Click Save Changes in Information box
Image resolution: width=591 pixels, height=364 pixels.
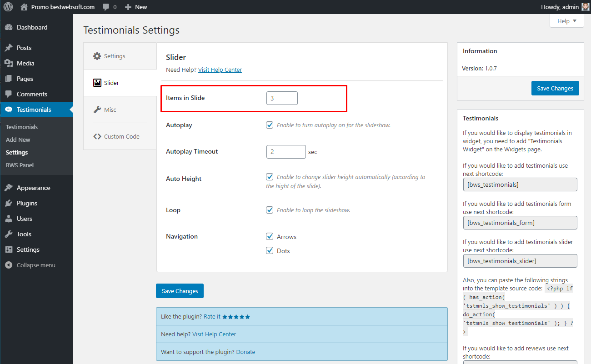click(x=555, y=88)
